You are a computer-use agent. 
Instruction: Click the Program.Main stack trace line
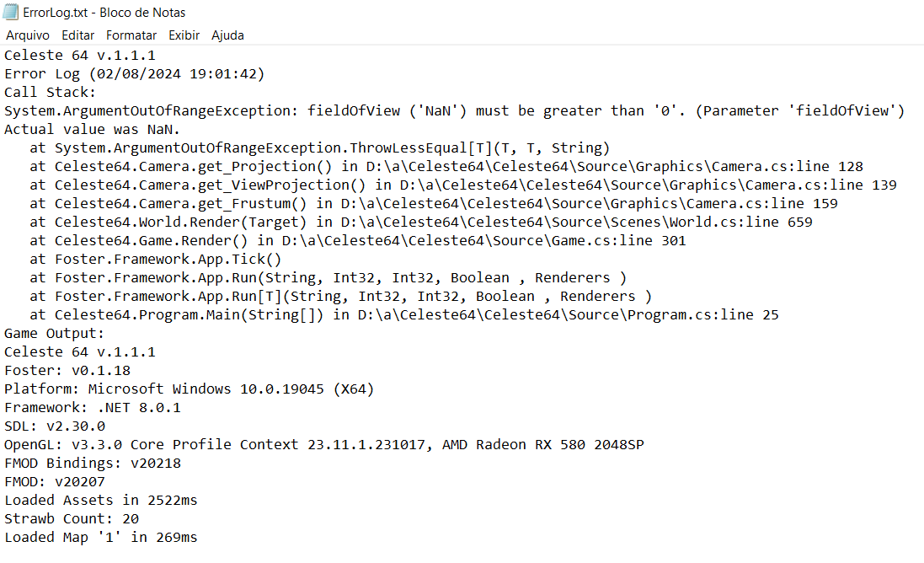pyautogui.click(x=404, y=315)
